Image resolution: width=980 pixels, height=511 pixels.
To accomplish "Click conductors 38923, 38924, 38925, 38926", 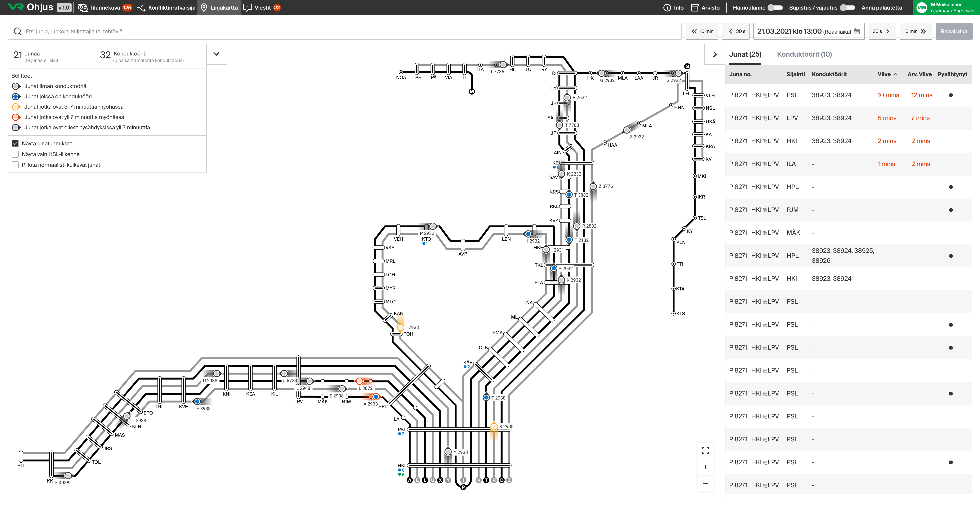I will click(843, 255).
